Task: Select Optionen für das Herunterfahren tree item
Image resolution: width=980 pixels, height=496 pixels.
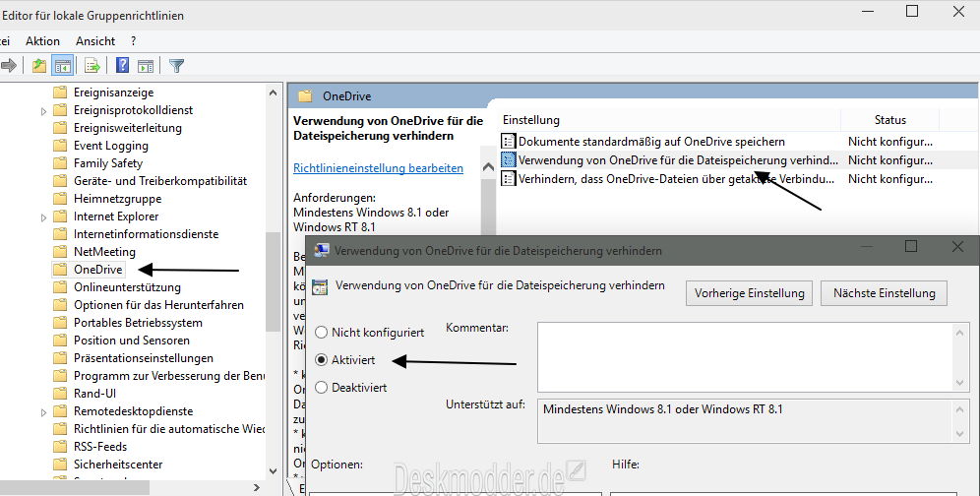Action: point(158,305)
